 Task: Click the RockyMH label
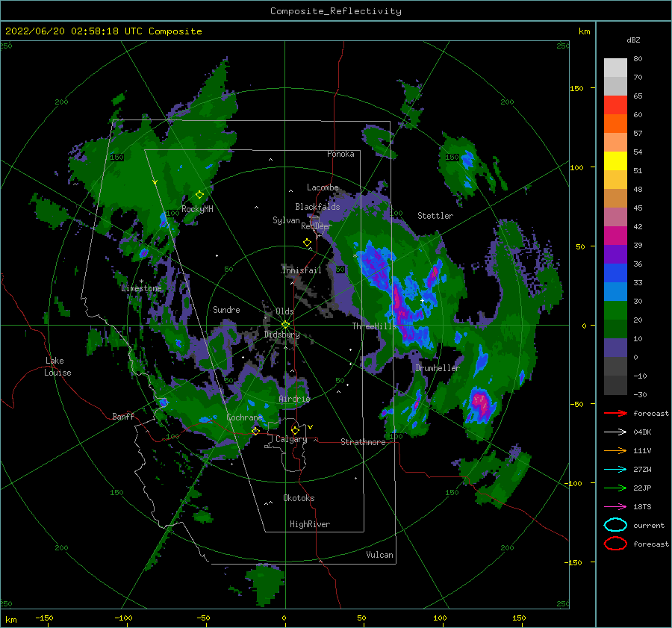pos(197,209)
